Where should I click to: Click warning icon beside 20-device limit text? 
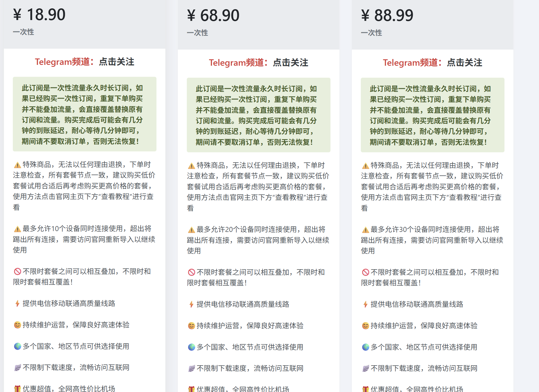tap(192, 230)
